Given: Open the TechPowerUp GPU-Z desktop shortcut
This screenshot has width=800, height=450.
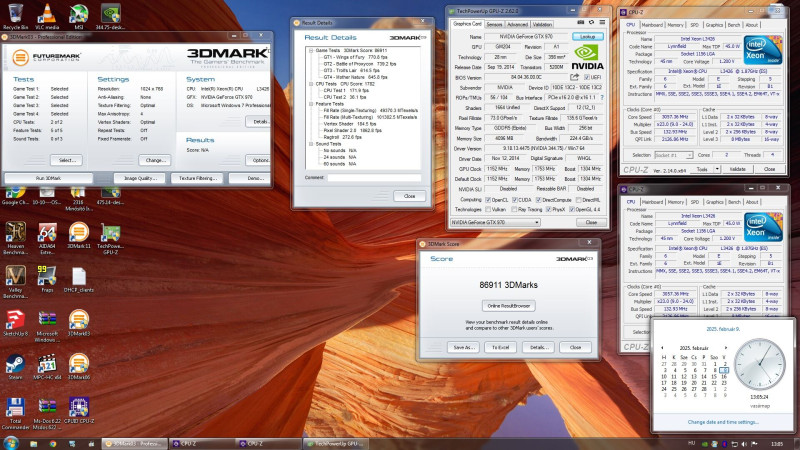Looking at the screenshot, I should [110, 238].
